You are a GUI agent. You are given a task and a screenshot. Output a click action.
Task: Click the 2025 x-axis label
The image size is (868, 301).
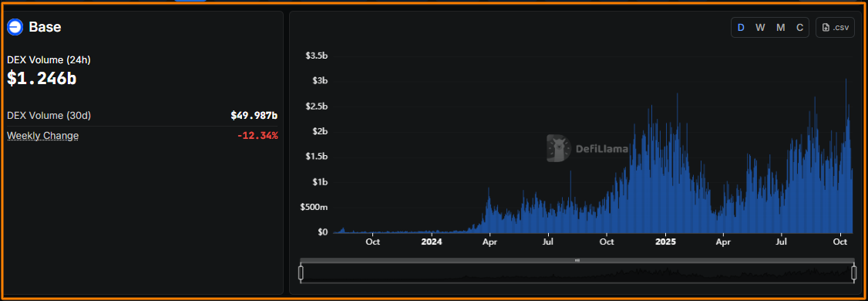point(666,242)
